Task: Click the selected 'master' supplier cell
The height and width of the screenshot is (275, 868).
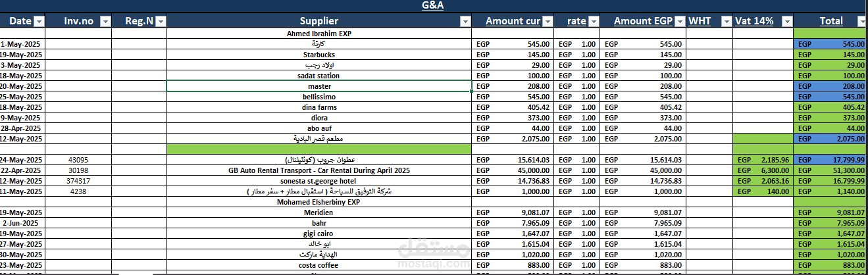Action: (x=319, y=86)
